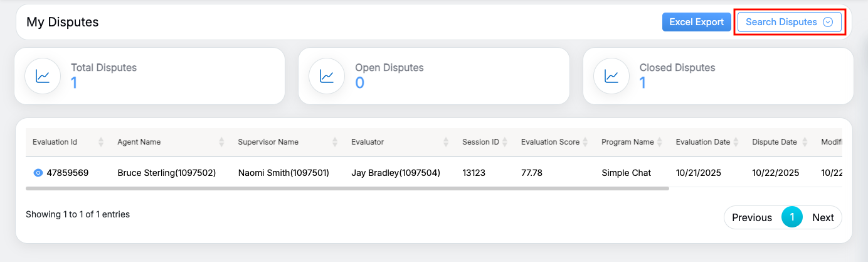Select page 1 in pagination
Viewport: 868px width, 262px height.
[x=792, y=217]
